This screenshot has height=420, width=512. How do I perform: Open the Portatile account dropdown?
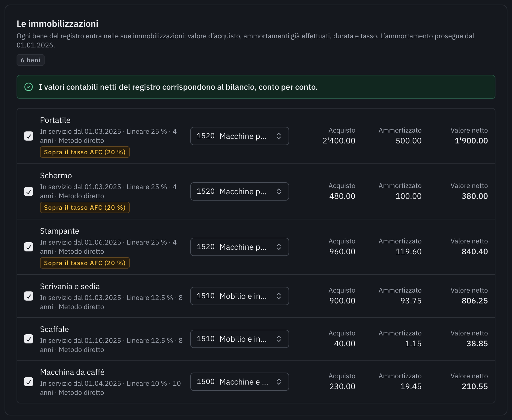click(239, 136)
